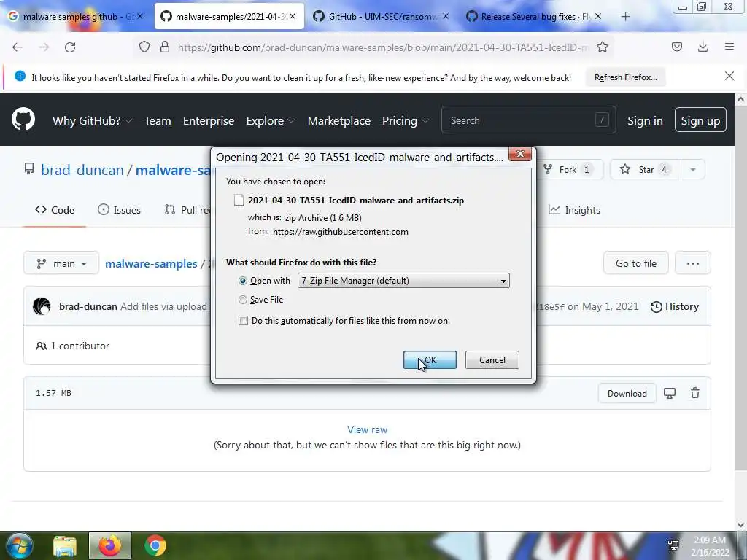Go back with Firefox back arrow
The height and width of the screenshot is (560, 747).
click(18, 47)
